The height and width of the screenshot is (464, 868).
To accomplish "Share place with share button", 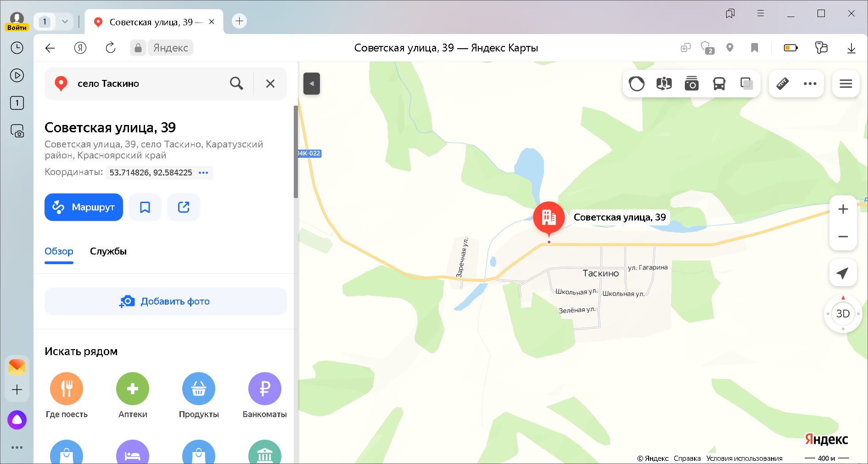I will click(x=184, y=207).
